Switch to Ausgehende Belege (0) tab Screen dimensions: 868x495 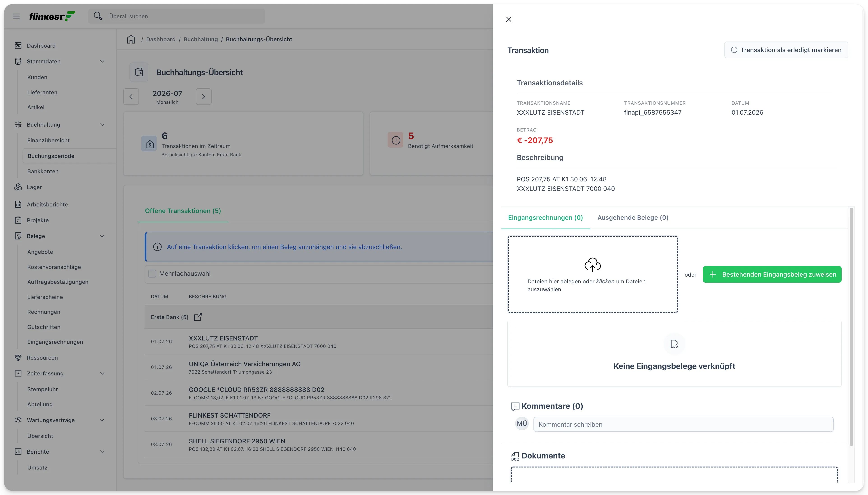(633, 217)
